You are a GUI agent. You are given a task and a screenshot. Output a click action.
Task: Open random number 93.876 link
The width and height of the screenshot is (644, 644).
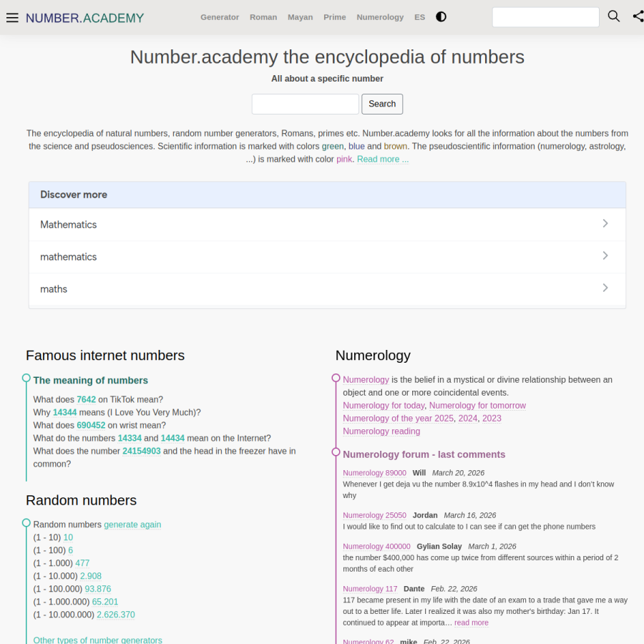coord(98,589)
